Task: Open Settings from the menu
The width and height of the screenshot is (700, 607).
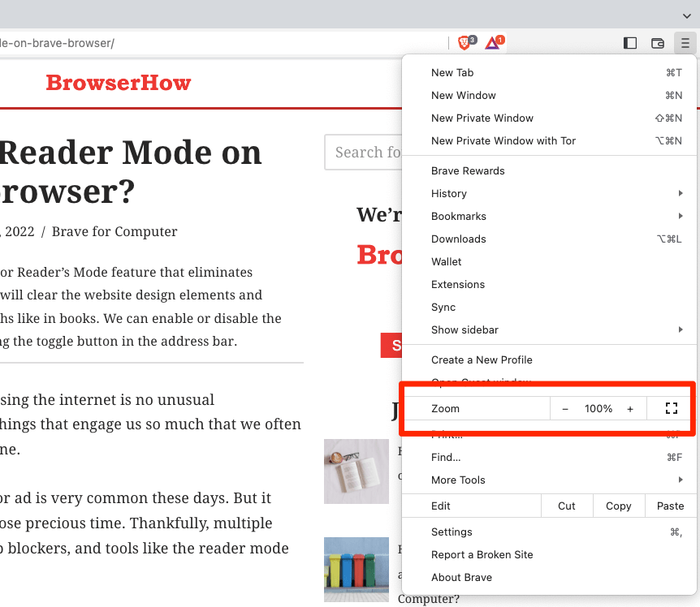Action: (452, 532)
